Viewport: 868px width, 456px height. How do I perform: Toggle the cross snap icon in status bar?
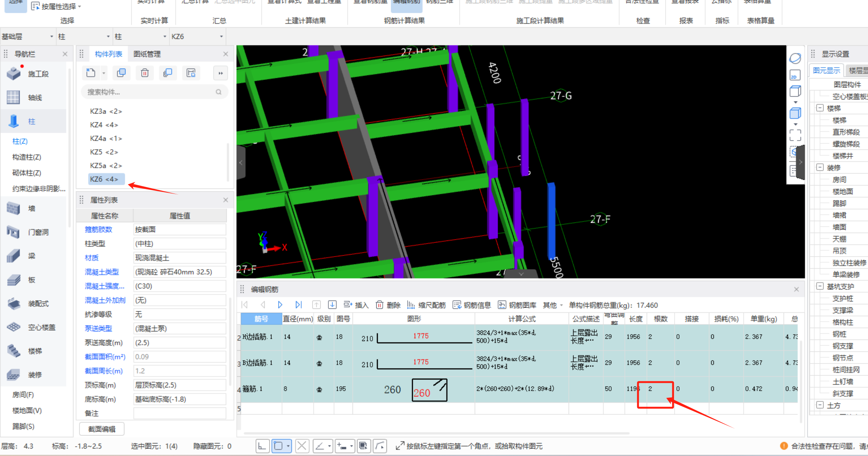click(302, 446)
